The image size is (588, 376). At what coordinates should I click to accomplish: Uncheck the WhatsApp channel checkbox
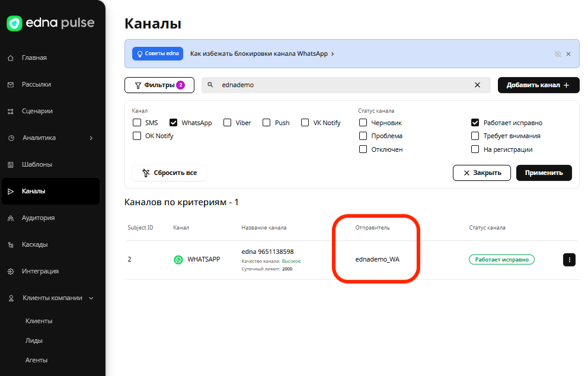coord(173,123)
